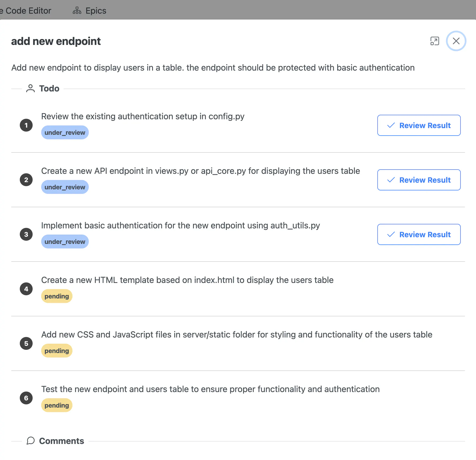Select step number 2 circle
This screenshot has width=476, height=460.
26,180
